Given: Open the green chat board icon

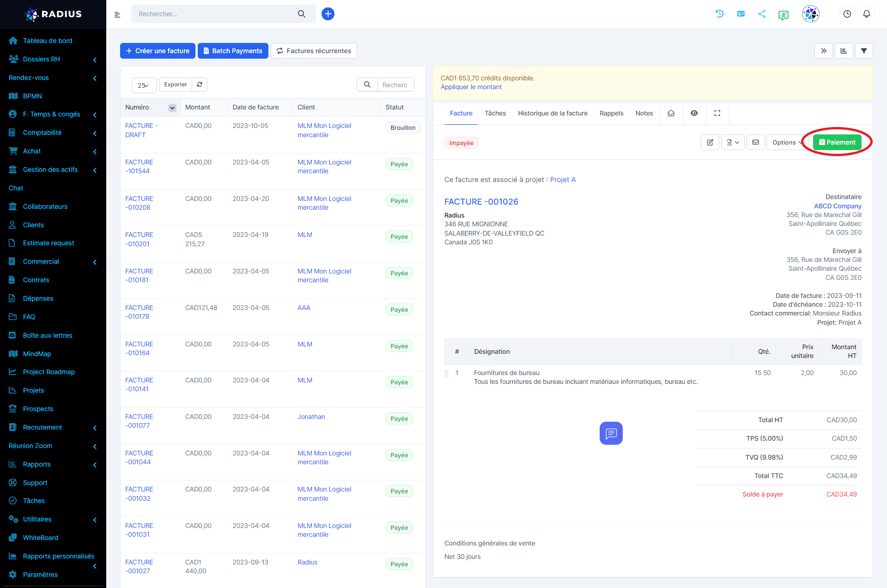Looking at the screenshot, I should pyautogui.click(x=784, y=14).
